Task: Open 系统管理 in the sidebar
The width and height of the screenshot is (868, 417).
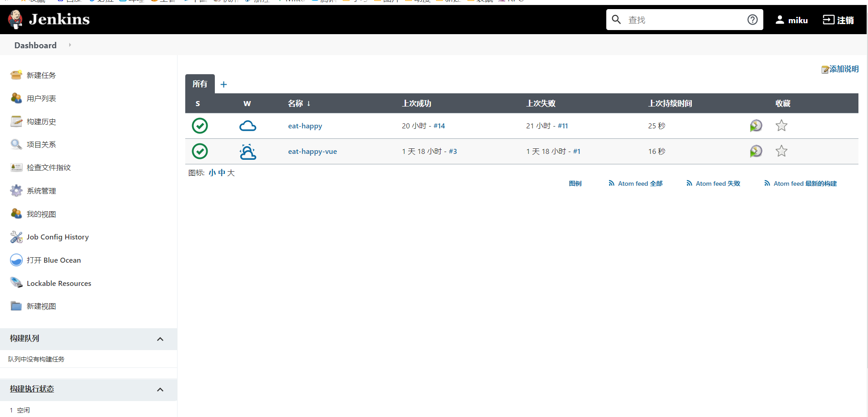Action: coord(41,191)
